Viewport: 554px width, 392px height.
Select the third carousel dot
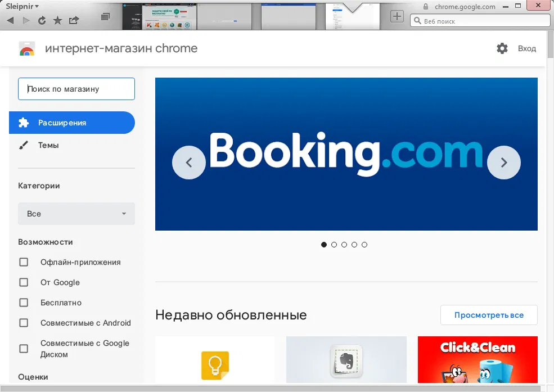(344, 245)
